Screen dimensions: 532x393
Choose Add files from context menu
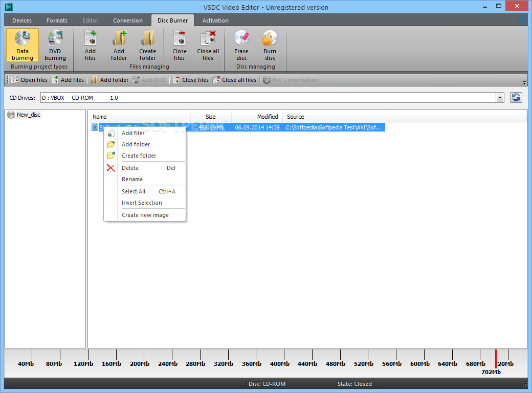point(145,134)
